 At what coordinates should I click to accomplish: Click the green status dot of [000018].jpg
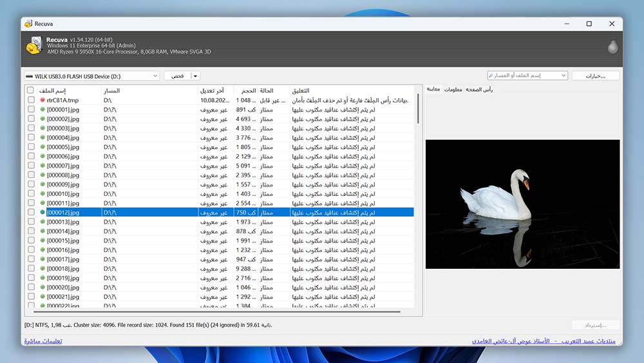43,268
